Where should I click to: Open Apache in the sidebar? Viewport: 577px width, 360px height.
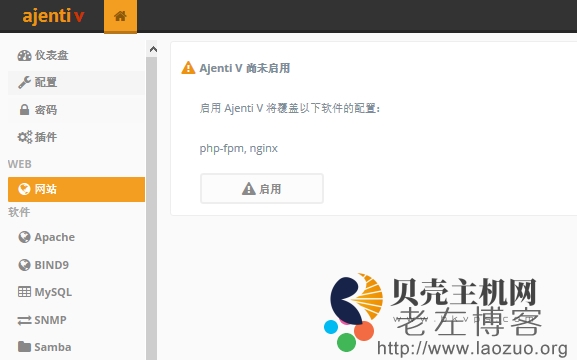(x=76, y=237)
